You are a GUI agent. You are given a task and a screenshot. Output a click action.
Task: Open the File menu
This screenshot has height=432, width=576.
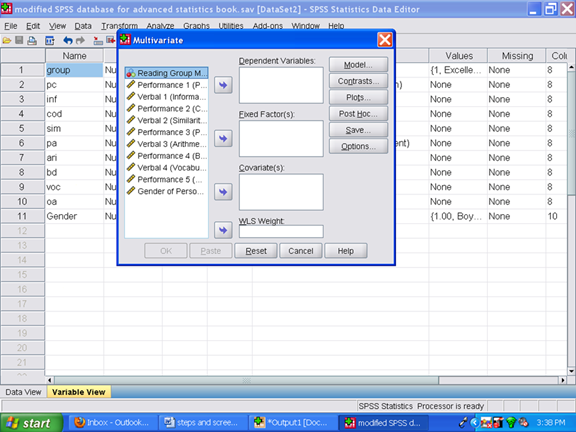[11, 26]
